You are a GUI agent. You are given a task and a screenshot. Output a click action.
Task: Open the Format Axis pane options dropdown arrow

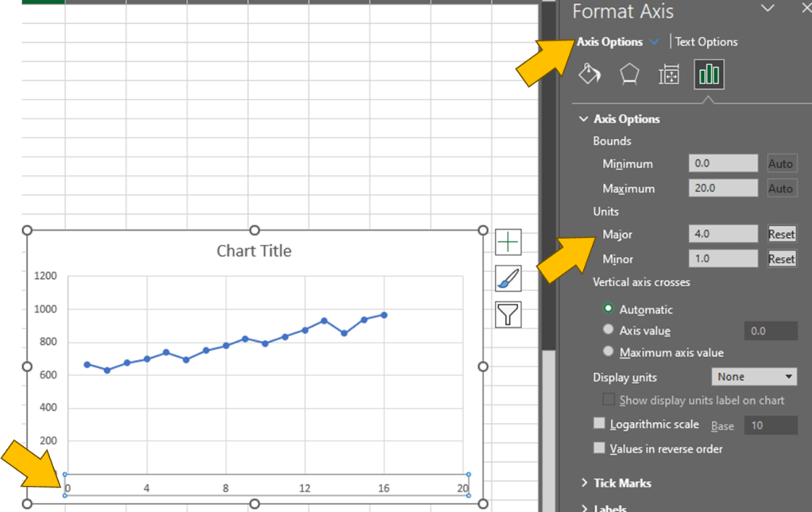[768, 9]
